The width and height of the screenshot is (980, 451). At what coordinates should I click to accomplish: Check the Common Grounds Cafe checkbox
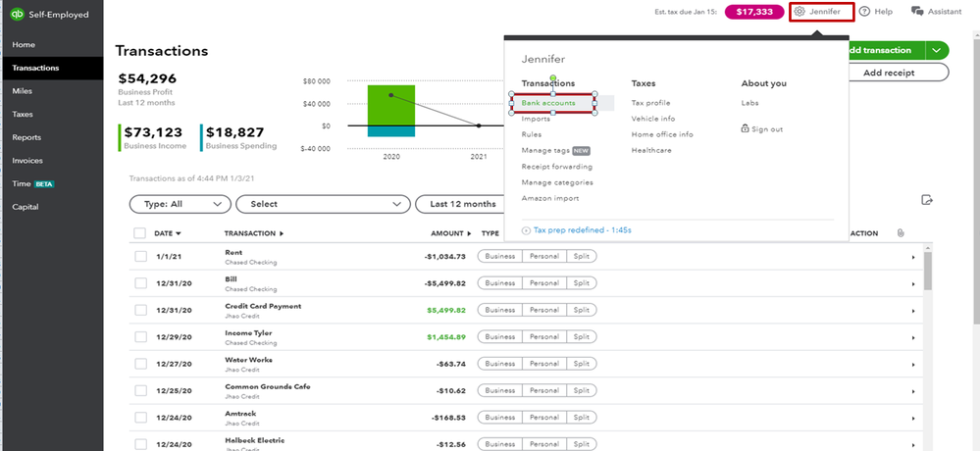pos(140,391)
